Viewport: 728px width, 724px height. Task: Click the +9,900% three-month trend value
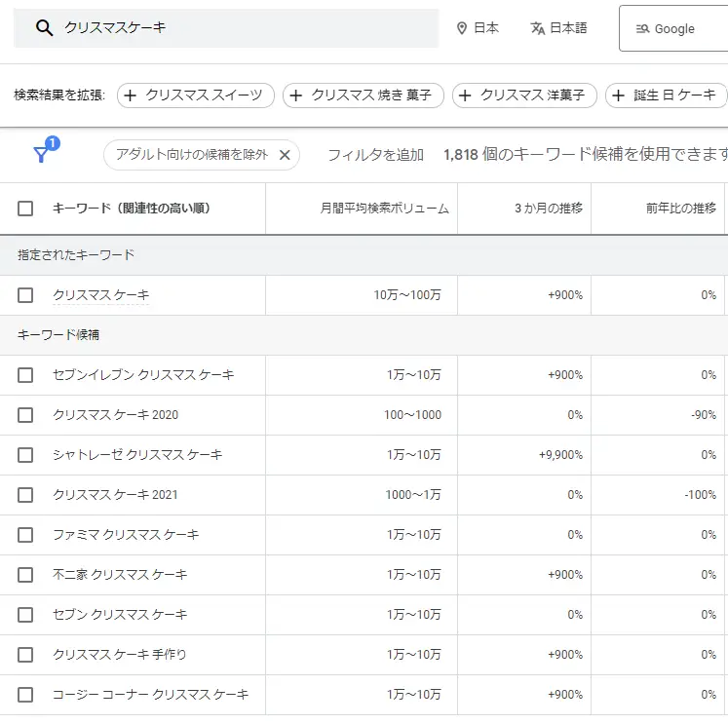560,455
